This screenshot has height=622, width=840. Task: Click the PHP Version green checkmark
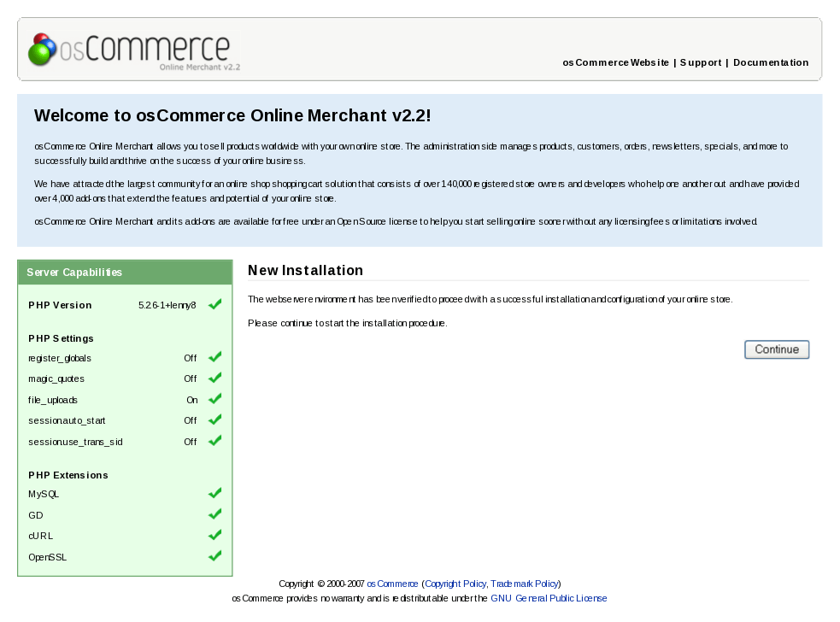point(214,304)
